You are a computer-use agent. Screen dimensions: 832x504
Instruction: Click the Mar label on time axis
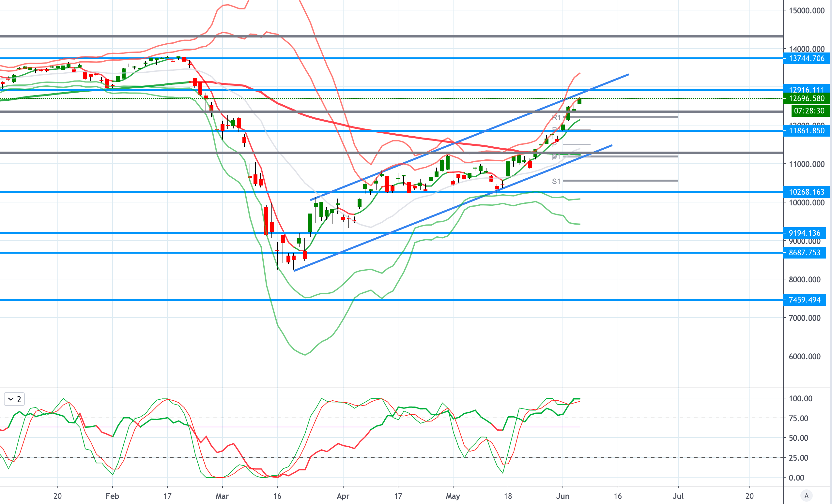[x=222, y=496]
